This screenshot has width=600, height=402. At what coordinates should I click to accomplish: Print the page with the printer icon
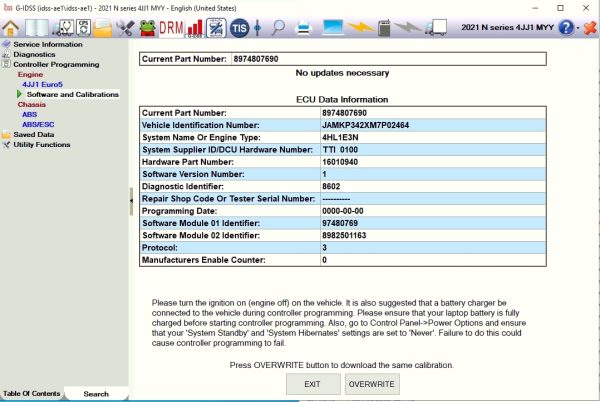tap(304, 28)
